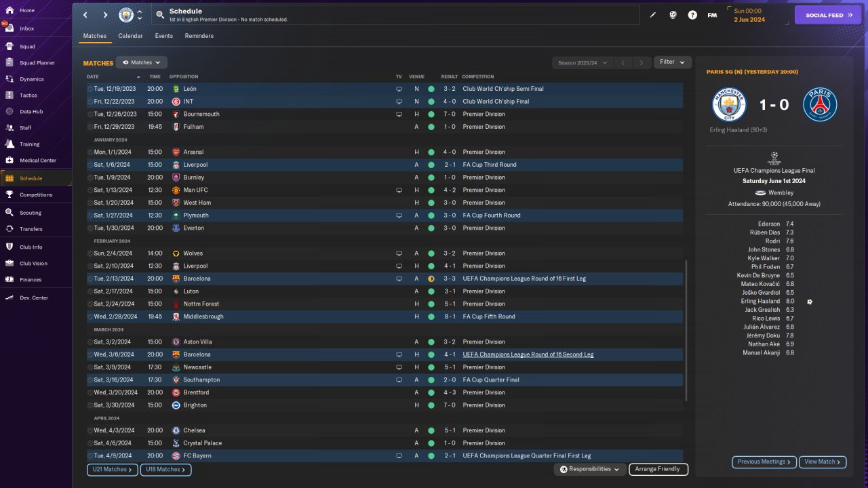Open Squad Planner in the sidebar
This screenshot has height=488, width=868.
tap(37, 63)
